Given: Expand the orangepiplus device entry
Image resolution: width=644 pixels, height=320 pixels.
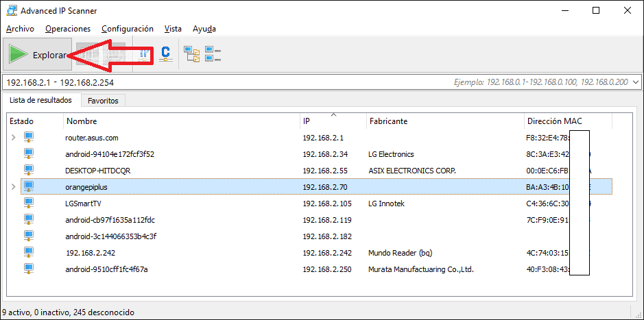Looking at the screenshot, I should tap(13, 187).
